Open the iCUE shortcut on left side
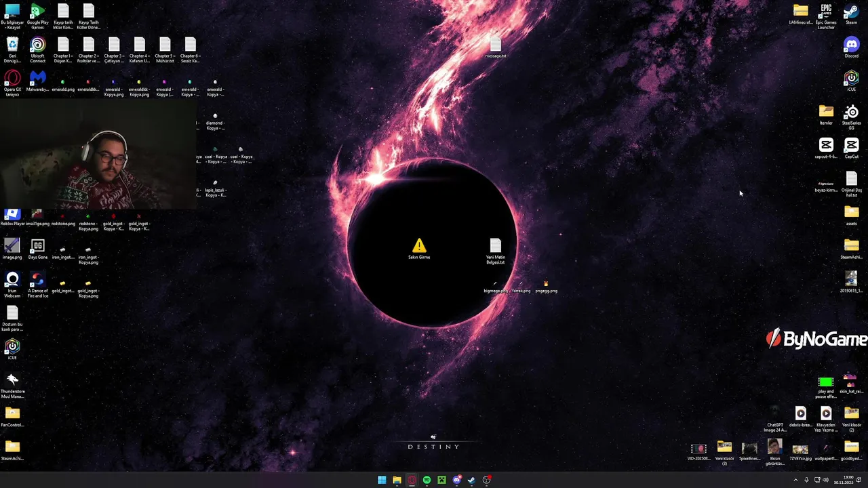Viewport: 868px width, 488px height. (12, 350)
